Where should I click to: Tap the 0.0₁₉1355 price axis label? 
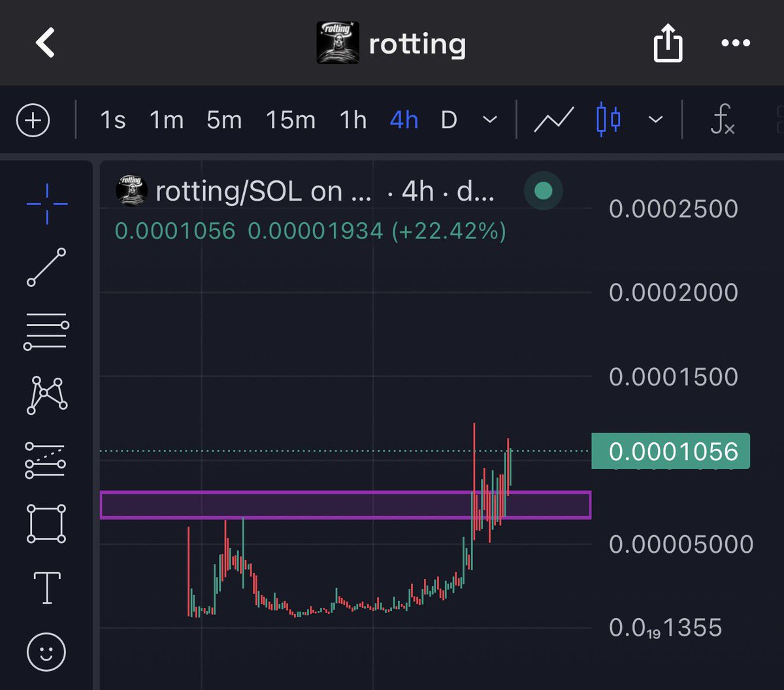666,628
